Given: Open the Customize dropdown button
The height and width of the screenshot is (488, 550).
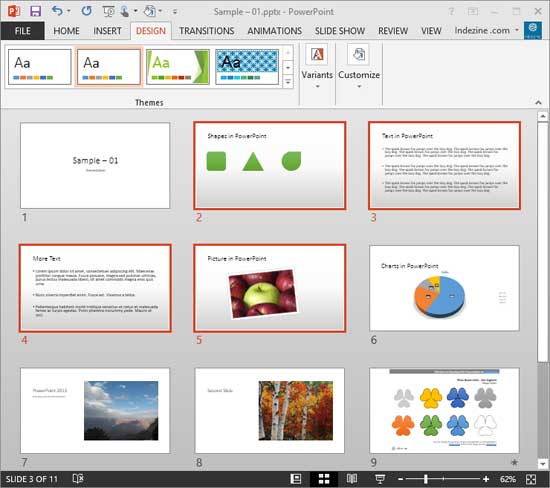Looking at the screenshot, I should pyautogui.click(x=359, y=67).
